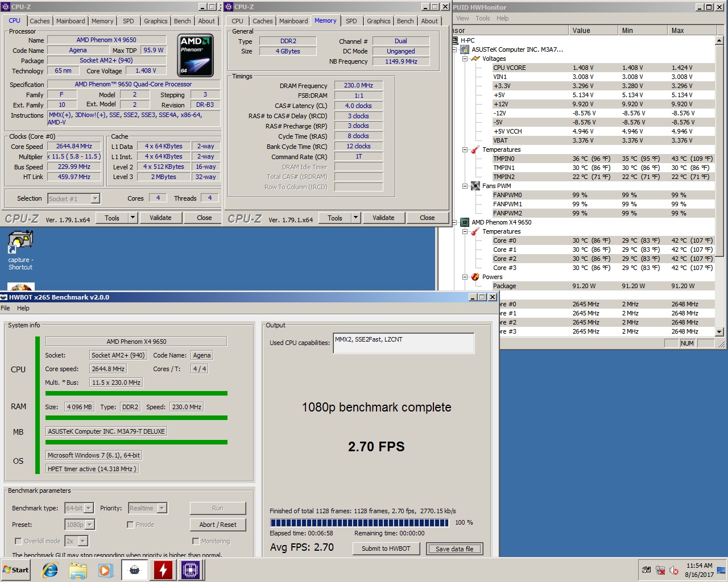This screenshot has height=582, width=728.
Task: Open the Socket #1 selection dropdown
Action: [x=95, y=198]
